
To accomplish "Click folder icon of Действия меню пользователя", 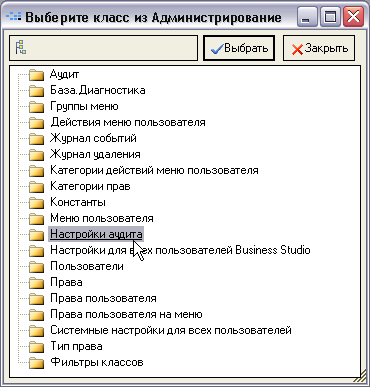I will point(36,123).
